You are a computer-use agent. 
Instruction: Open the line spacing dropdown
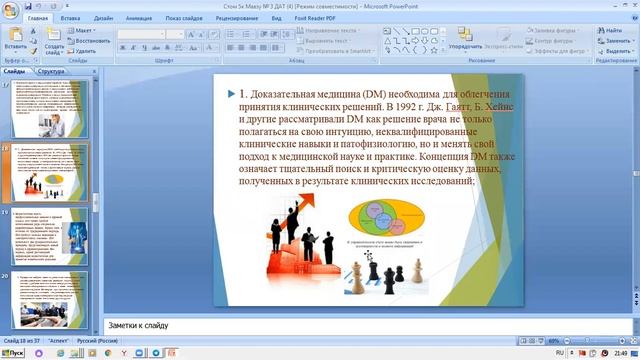(288, 34)
